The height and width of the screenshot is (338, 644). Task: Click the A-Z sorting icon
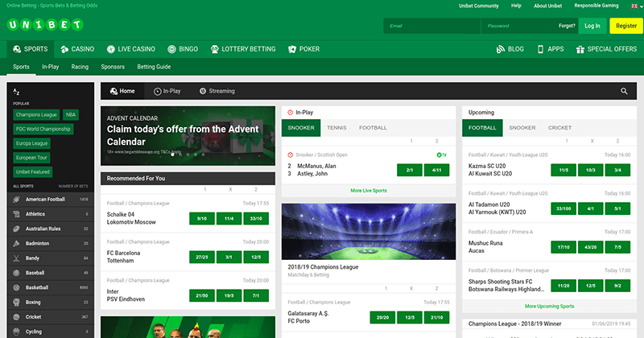click(x=18, y=93)
